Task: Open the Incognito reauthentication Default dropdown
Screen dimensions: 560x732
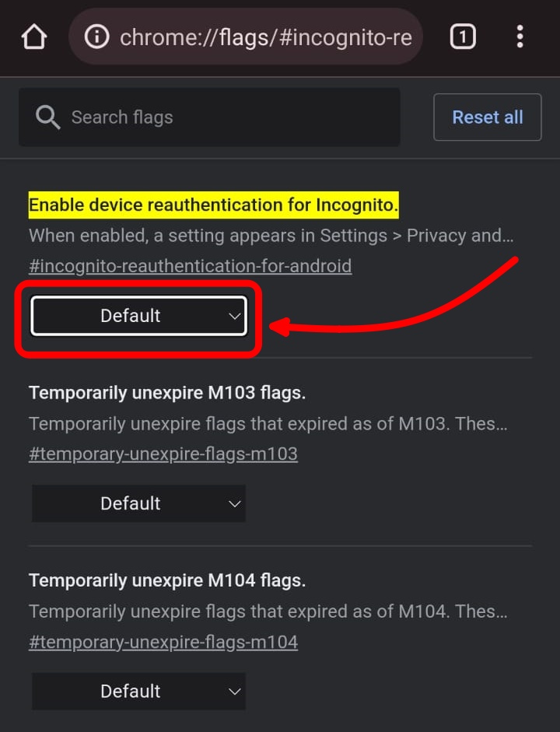Action: pos(138,316)
